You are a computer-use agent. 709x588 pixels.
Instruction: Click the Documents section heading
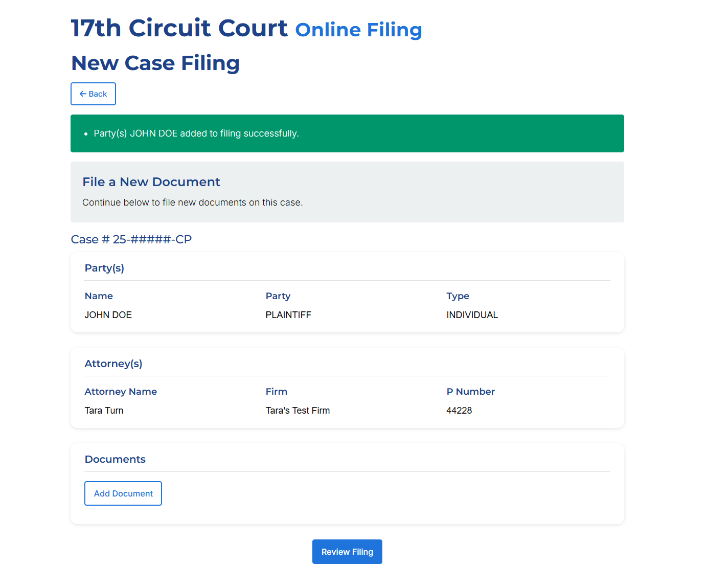tap(115, 459)
